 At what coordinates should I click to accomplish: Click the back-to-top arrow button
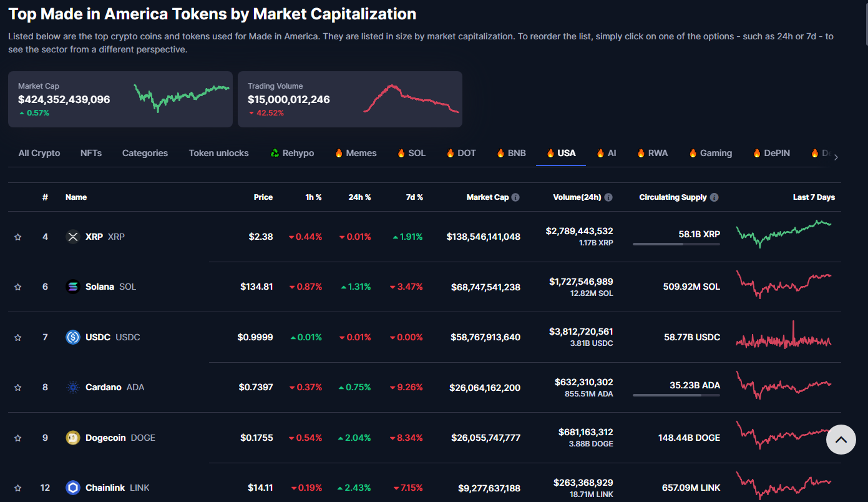coord(841,440)
